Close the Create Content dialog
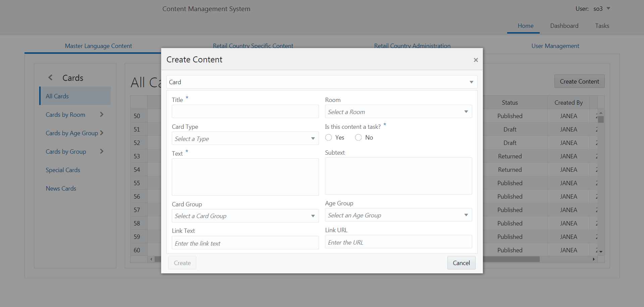This screenshot has width=644, height=307. coord(476,60)
